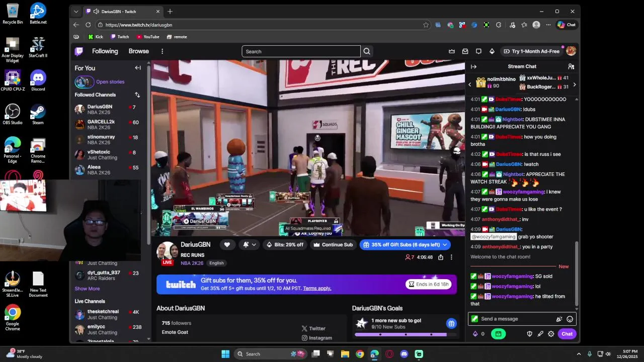Open stream options three-dot menu
The height and width of the screenshot is (362, 644).
click(x=451, y=257)
